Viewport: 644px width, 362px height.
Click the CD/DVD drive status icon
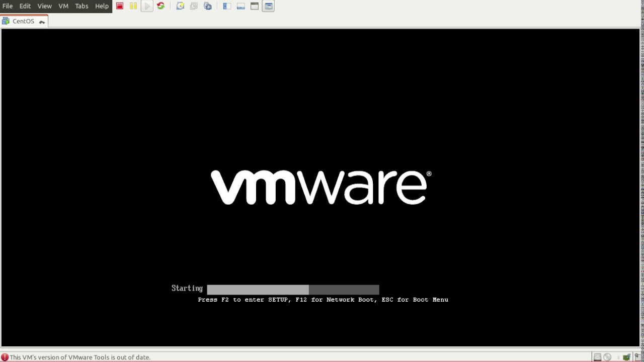607,357
